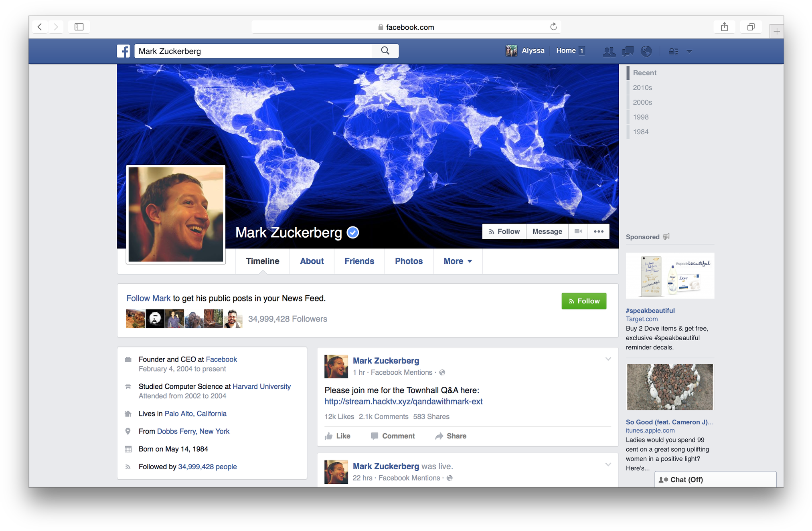Click the 34,999,428 people link
The width and height of the screenshot is (812, 531).
point(207,467)
